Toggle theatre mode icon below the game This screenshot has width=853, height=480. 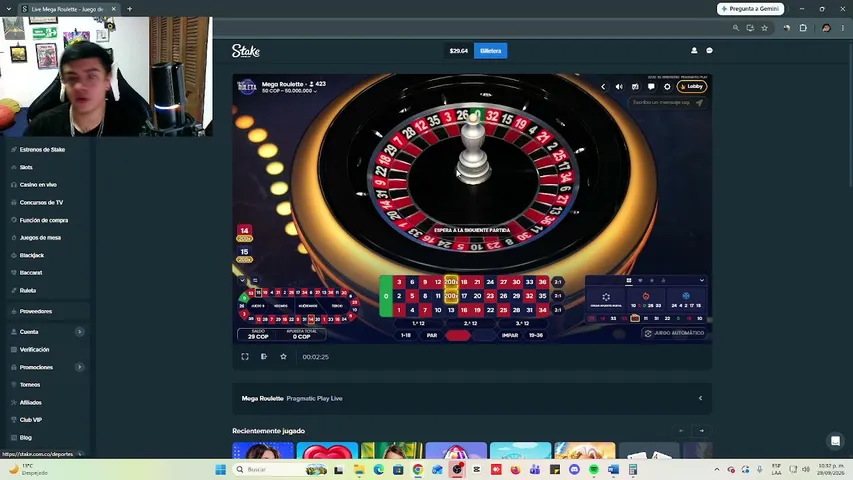[x=264, y=356]
